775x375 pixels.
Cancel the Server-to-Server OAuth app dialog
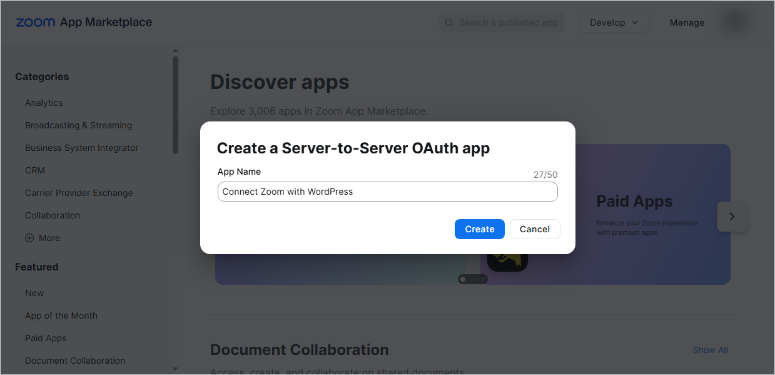pyautogui.click(x=535, y=229)
